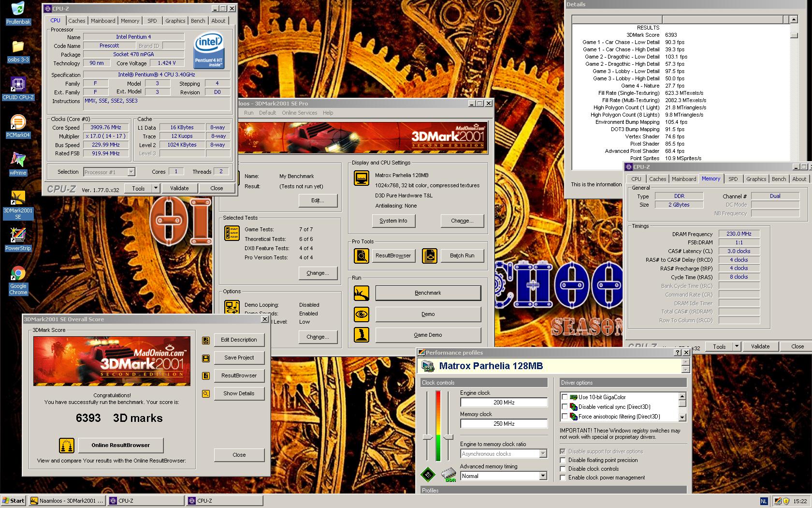Open the Google Chrome desktop shortcut
This screenshot has width=812, height=508.
(18, 281)
